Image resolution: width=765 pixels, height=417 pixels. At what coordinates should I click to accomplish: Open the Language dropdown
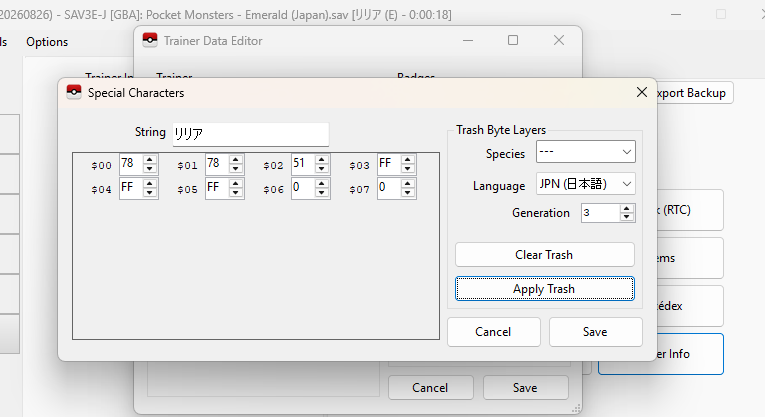(x=585, y=184)
